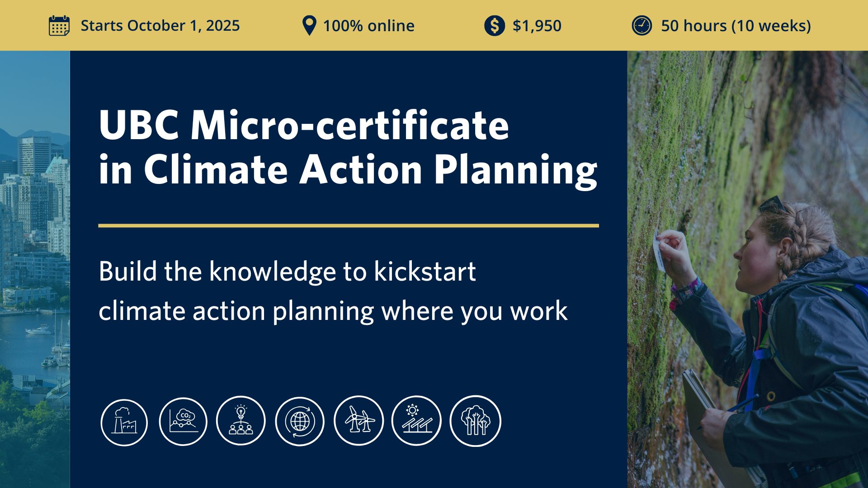The width and height of the screenshot is (868, 488).
Task: Select the CO2 chart icon
Action: tap(183, 421)
